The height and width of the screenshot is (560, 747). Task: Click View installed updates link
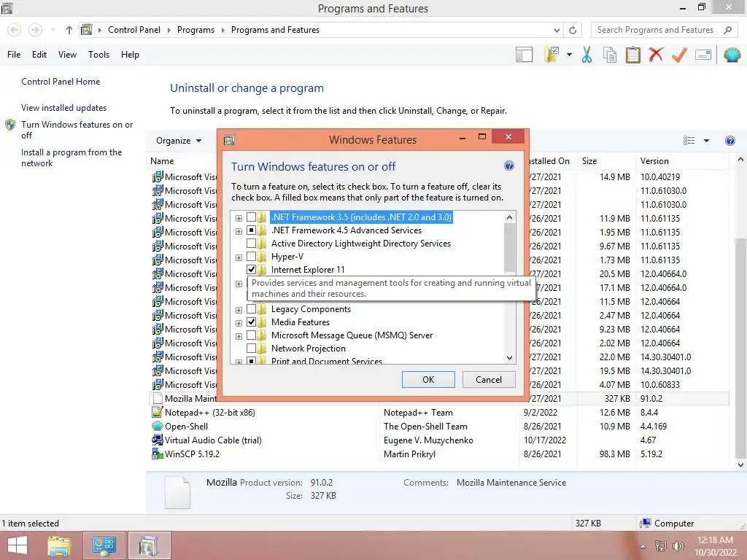tap(64, 108)
